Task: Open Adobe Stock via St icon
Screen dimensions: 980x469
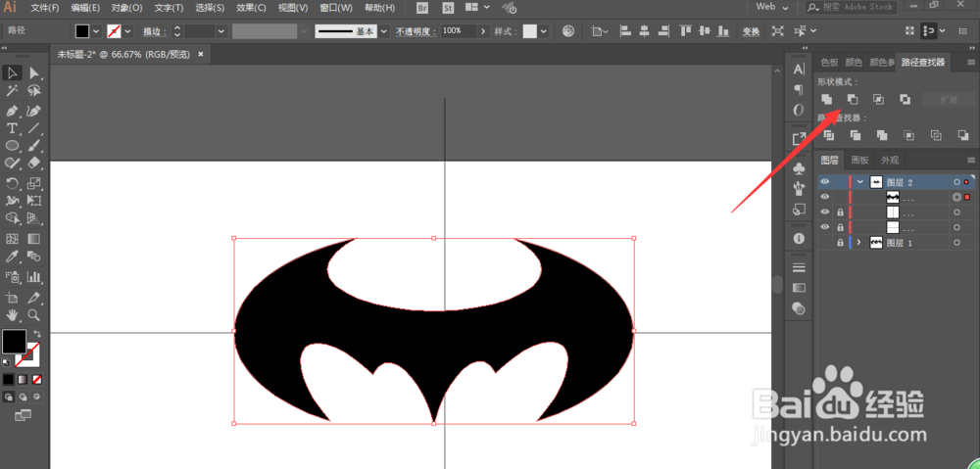Action: pyautogui.click(x=448, y=8)
